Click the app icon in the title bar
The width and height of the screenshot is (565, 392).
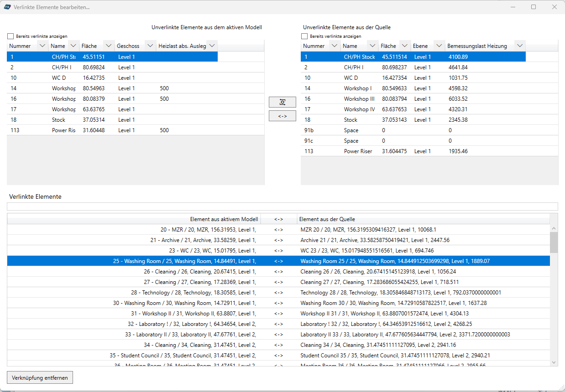pyautogui.click(x=7, y=7)
